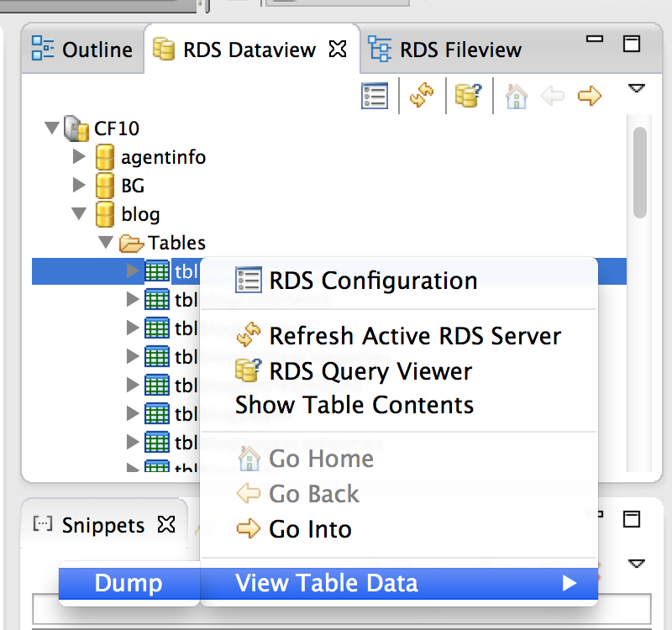Click the Tables folder icon
This screenshot has height=630, width=672.
pos(132,243)
